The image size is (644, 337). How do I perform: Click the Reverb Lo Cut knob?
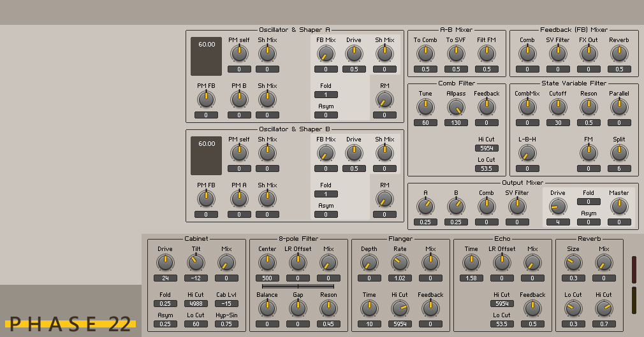click(x=573, y=309)
